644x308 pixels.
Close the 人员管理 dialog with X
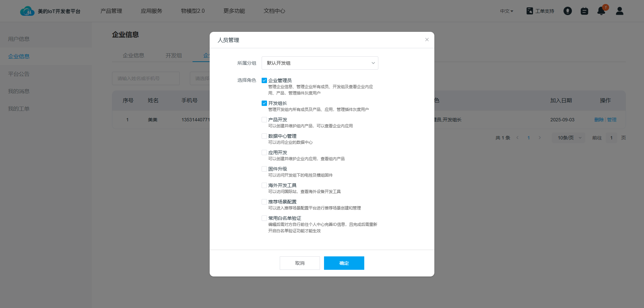[427, 40]
